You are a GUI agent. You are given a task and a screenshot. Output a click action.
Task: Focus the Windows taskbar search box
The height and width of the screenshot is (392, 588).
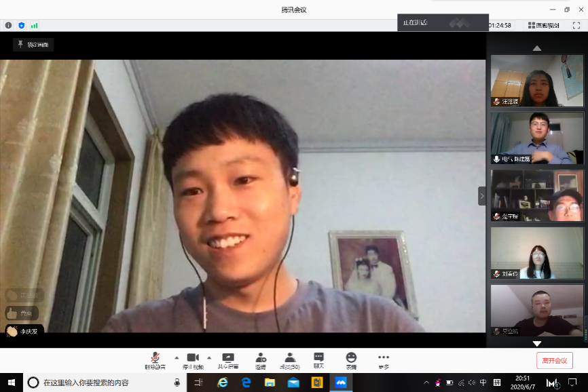(x=105, y=383)
